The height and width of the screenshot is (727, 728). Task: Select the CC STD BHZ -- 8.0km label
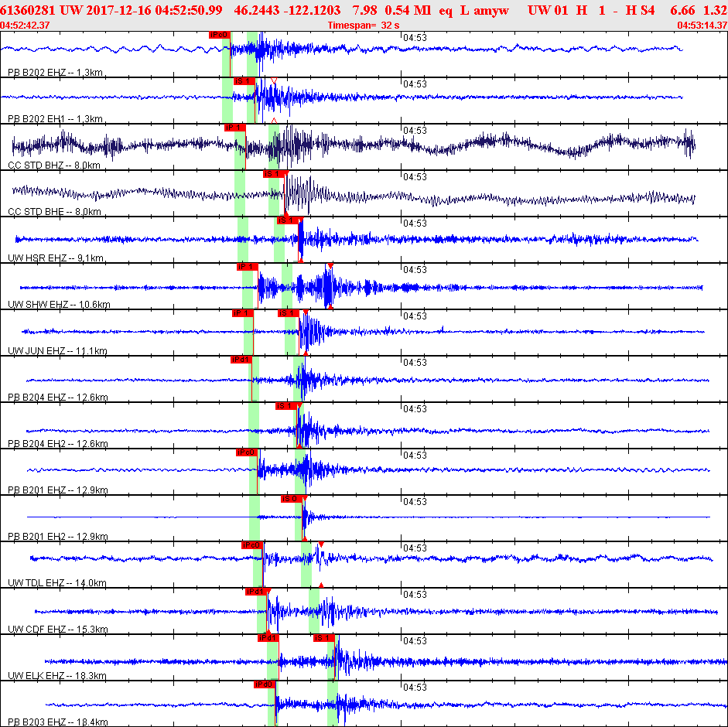(x=54, y=166)
